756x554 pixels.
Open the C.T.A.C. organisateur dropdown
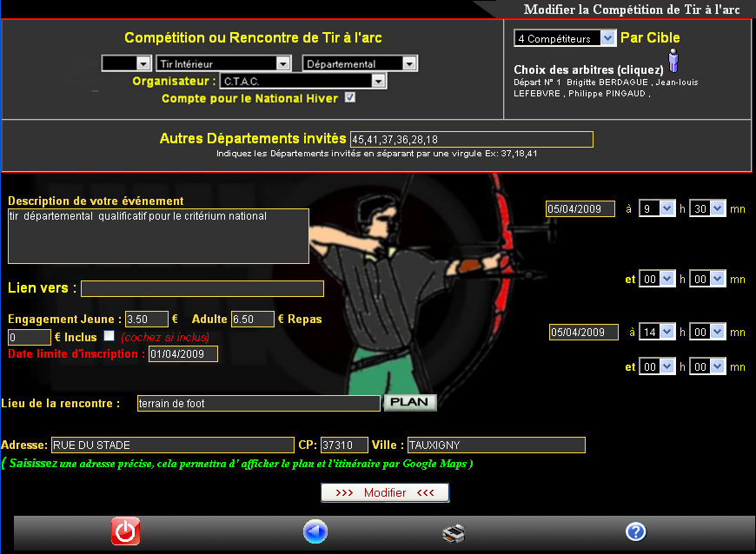(302, 81)
